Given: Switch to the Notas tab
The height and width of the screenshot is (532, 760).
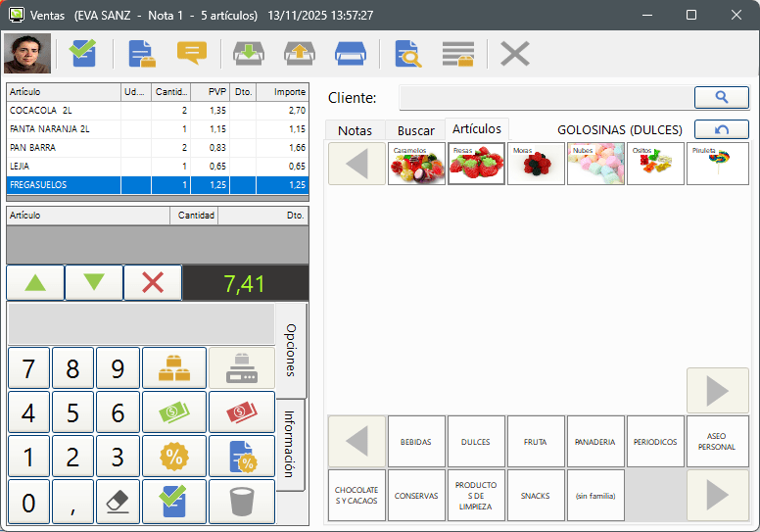Looking at the screenshot, I should [355, 130].
